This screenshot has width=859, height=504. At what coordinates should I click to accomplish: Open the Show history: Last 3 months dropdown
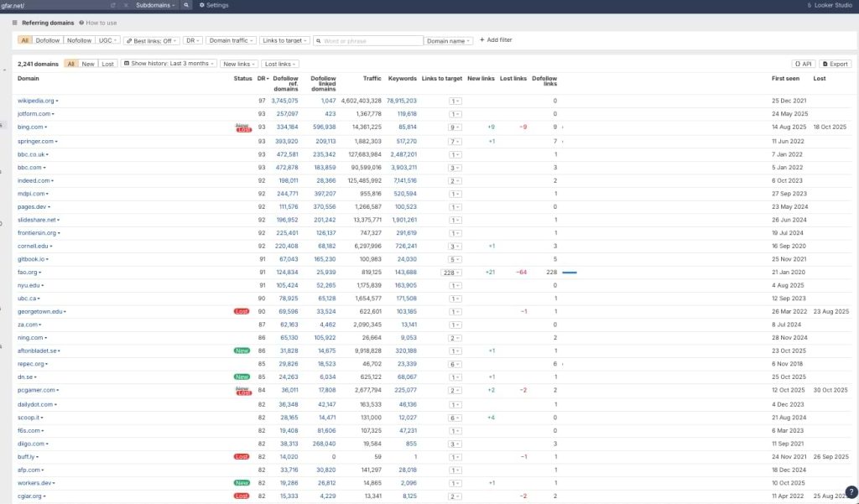(x=168, y=64)
